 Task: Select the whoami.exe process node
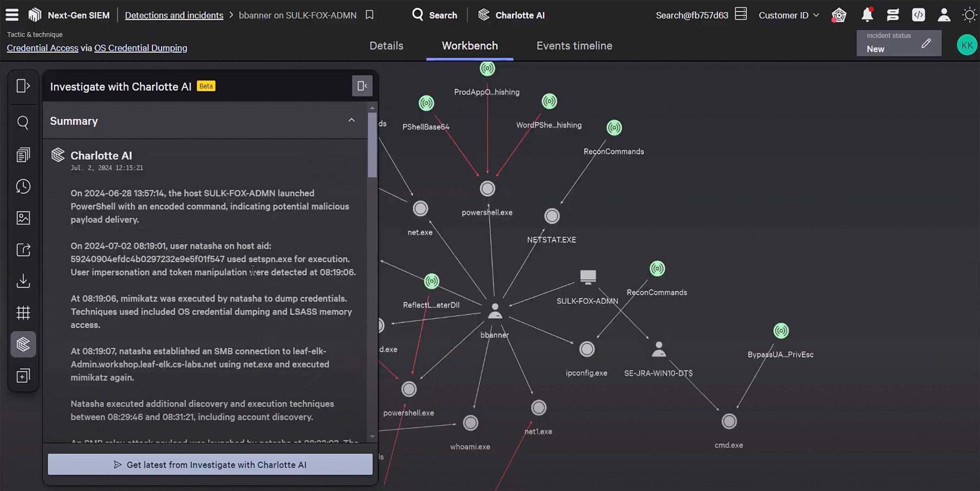tap(470, 423)
